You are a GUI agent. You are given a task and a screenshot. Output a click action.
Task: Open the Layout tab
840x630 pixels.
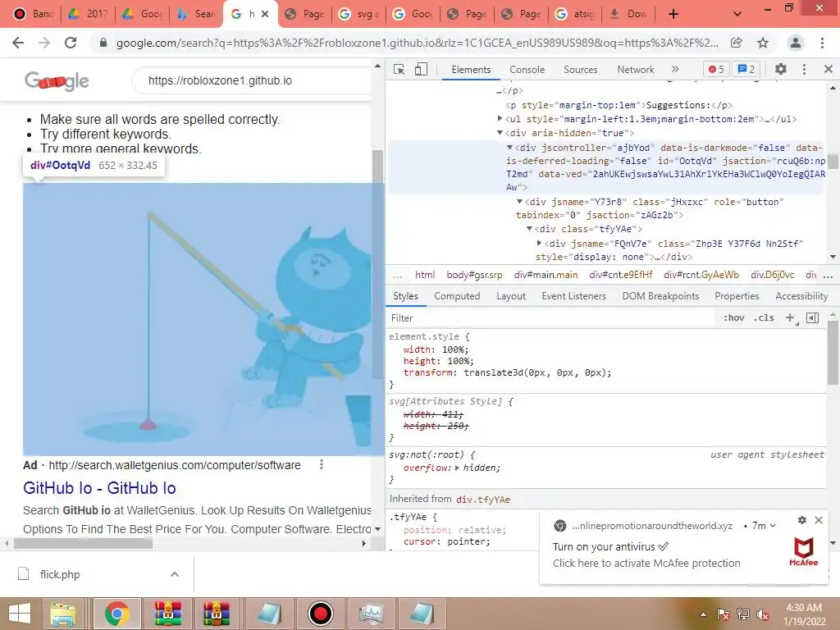point(511,296)
